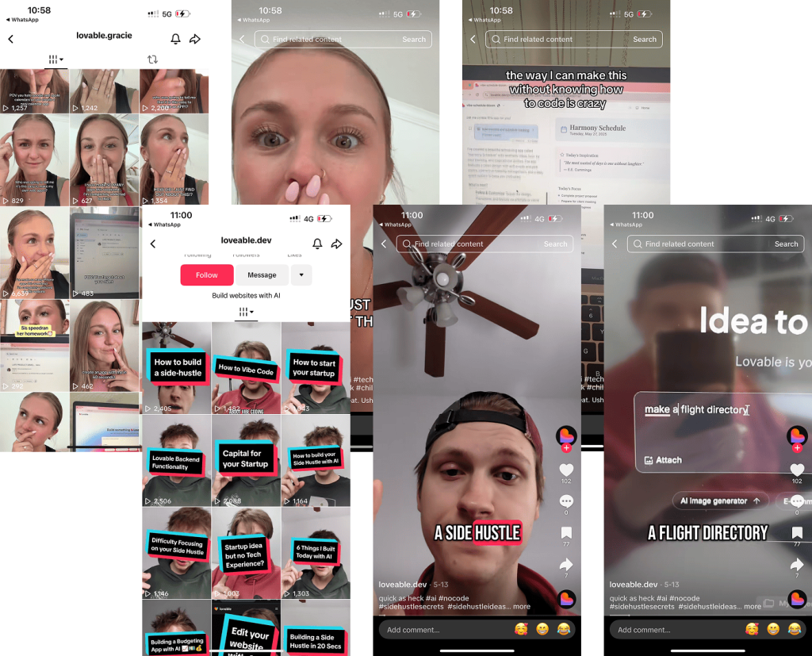Tap the share icon on A SIDE HUSTLE video
This screenshot has height=656, width=812.
click(x=566, y=565)
